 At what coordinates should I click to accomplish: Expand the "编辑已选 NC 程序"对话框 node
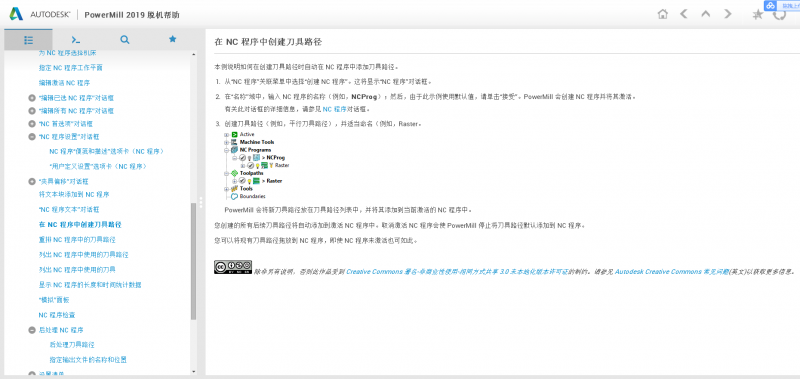tap(32, 98)
